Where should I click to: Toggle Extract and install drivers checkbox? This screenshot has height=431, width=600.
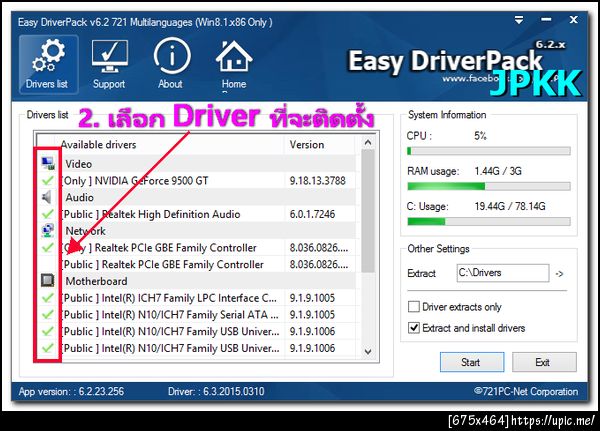point(414,328)
